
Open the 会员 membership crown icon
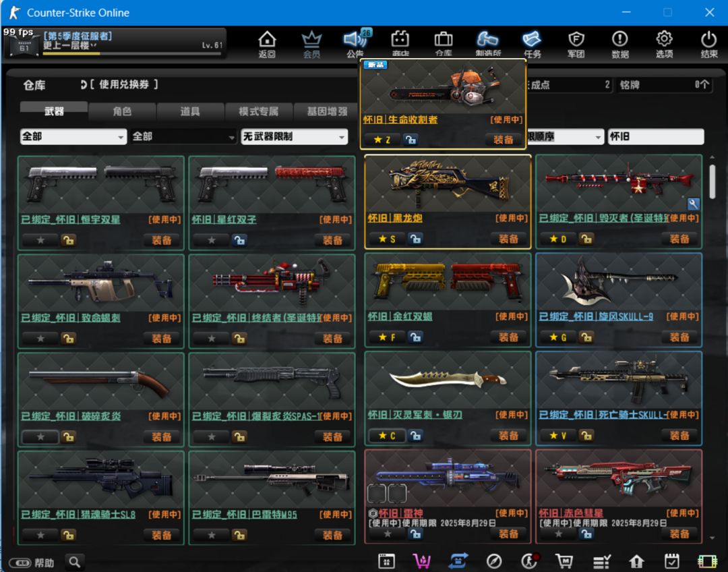(x=311, y=44)
